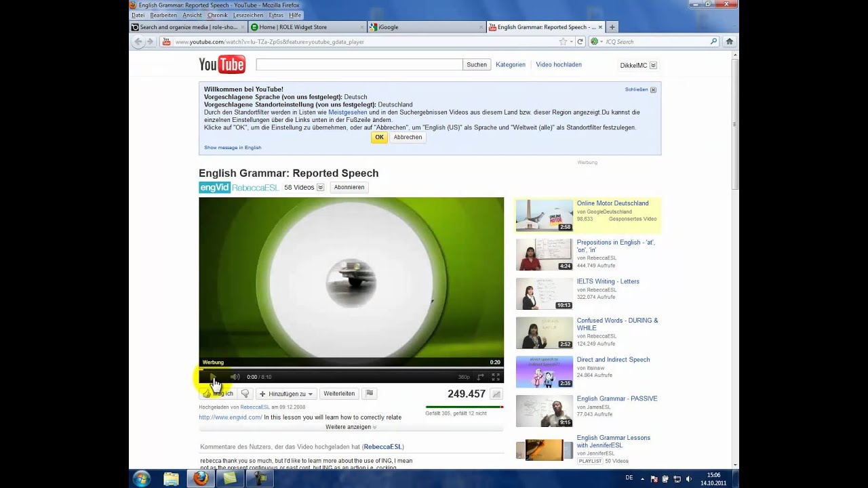Open the Chronik menu

(x=218, y=15)
